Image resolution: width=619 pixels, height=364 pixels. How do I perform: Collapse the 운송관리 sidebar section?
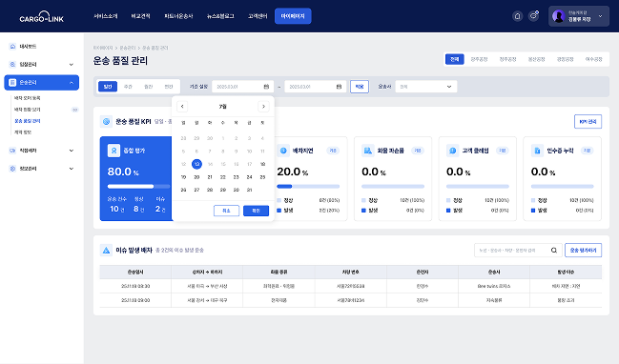pyautogui.click(x=72, y=82)
